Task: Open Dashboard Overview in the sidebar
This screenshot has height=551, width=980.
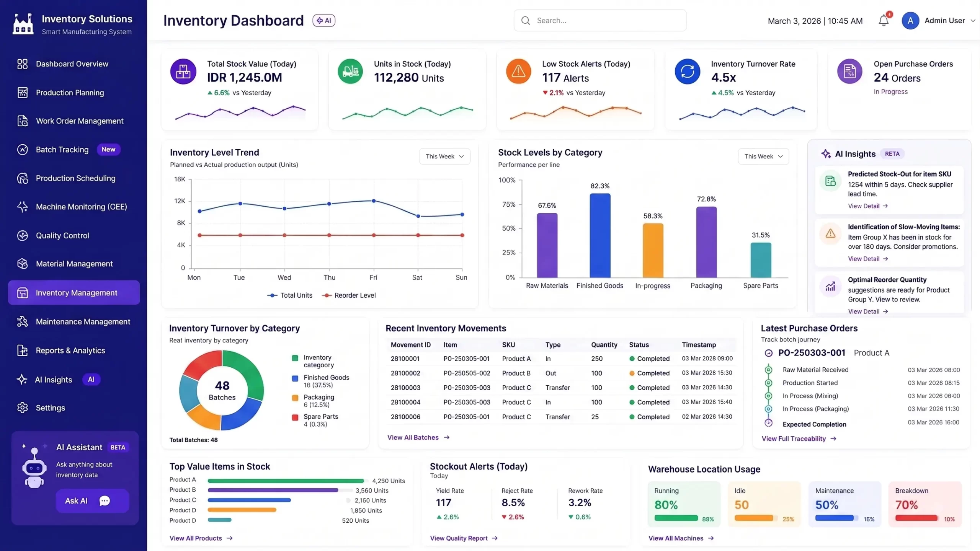Action: pos(74,64)
